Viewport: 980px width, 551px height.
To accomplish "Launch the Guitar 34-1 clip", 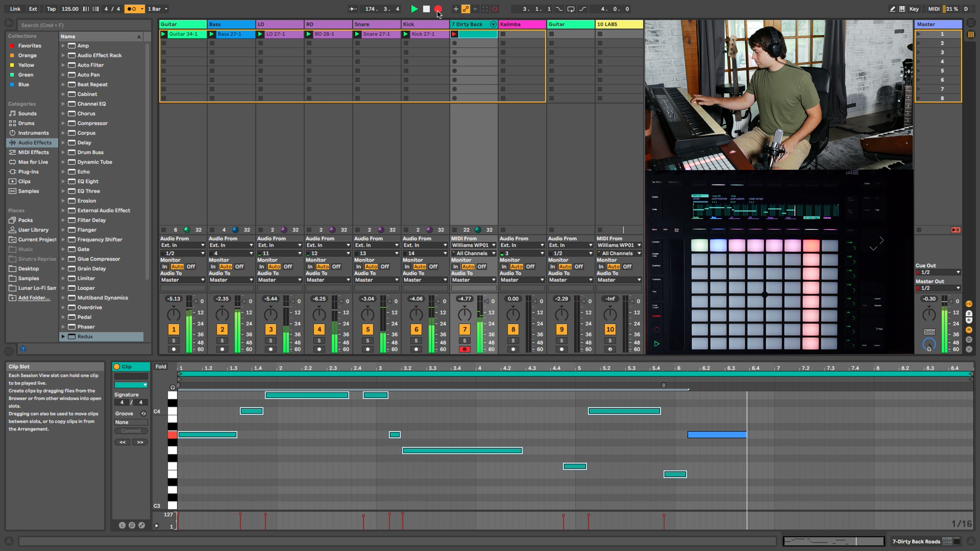I will [164, 34].
